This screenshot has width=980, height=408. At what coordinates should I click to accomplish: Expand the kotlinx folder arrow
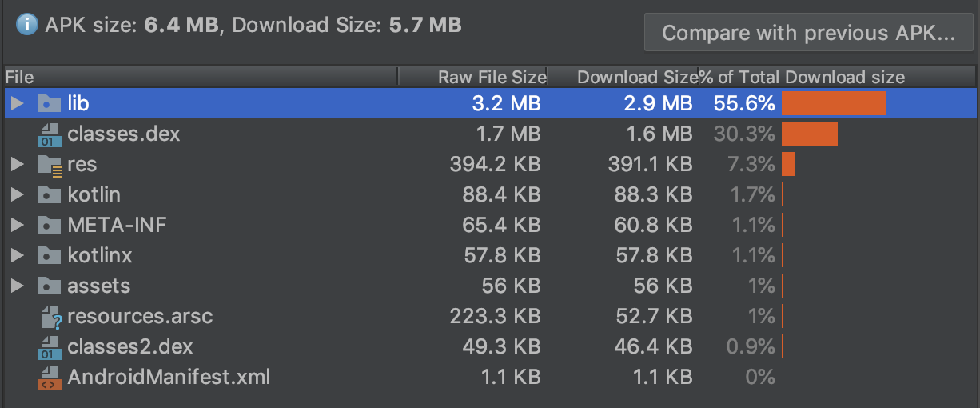(18, 256)
